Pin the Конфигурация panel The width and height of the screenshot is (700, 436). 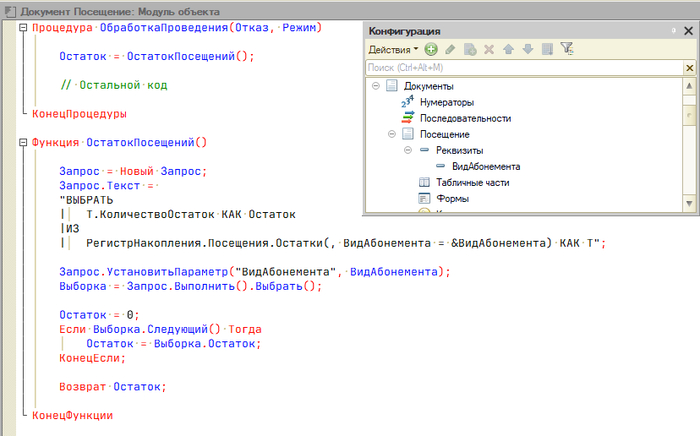[674, 30]
